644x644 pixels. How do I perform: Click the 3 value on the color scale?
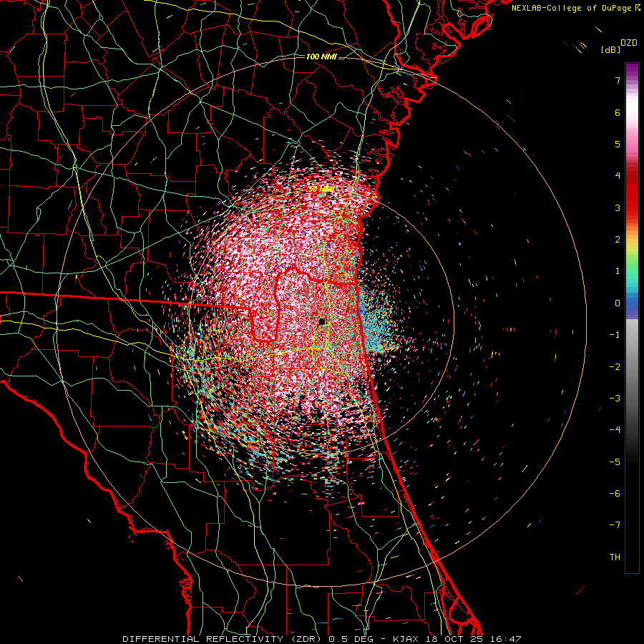(x=618, y=208)
